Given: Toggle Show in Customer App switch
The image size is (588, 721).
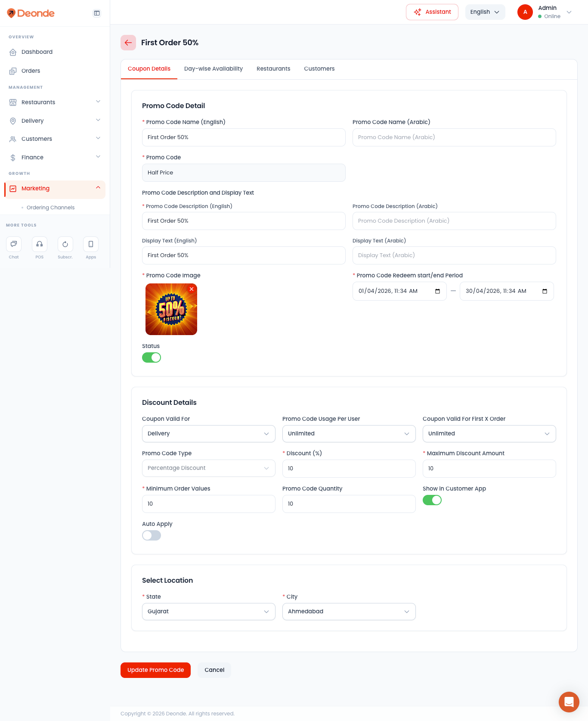Looking at the screenshot, I should pyautogui.click(x=432, y=500).
